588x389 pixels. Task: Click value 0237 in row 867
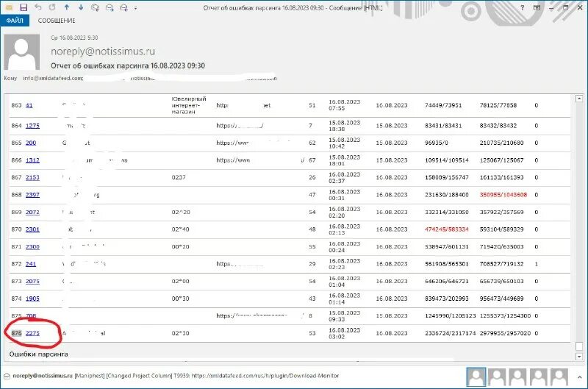pyautogui.click(x=179, y=177)
